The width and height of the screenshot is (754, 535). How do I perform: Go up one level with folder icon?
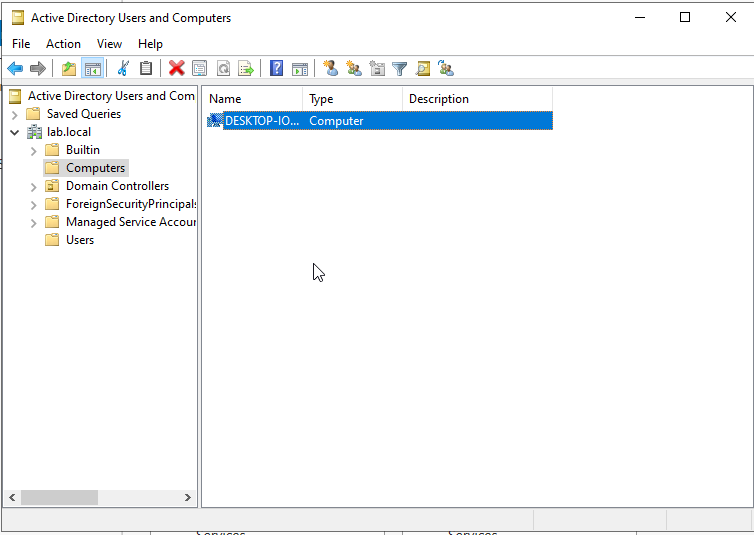click(x=69, y=68)
